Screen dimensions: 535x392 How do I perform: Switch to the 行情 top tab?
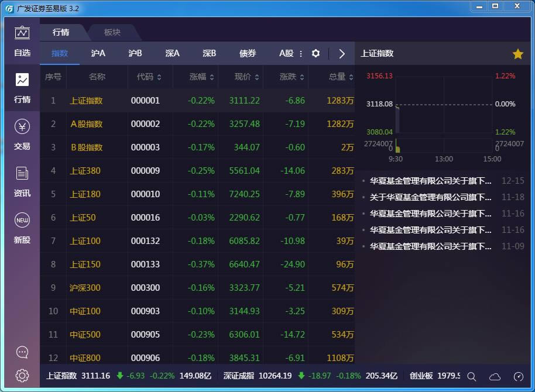61,32
